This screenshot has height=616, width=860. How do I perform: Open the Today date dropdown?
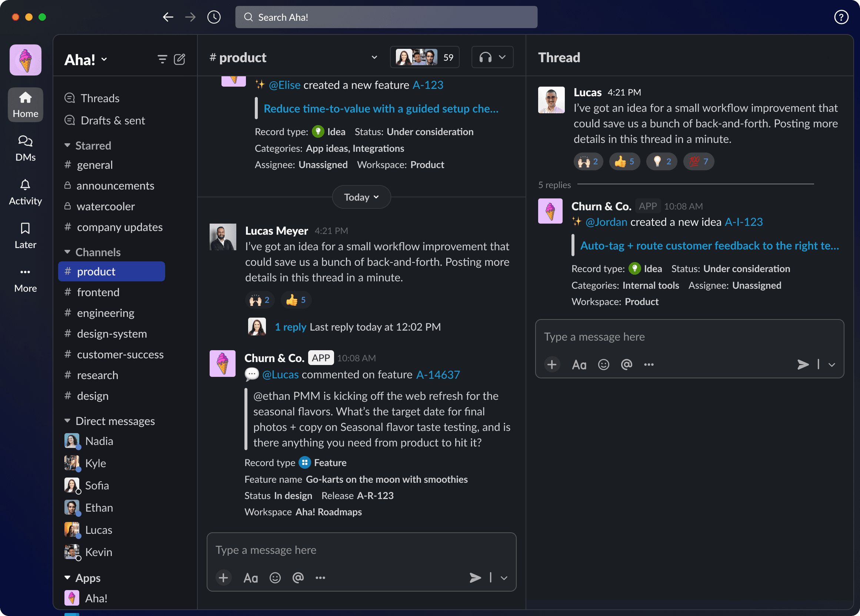click(361, 197)
